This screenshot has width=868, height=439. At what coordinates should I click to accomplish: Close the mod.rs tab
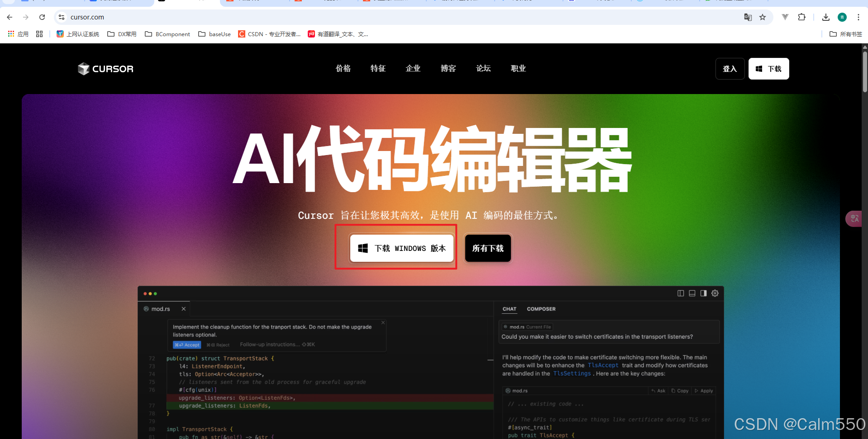184,309
